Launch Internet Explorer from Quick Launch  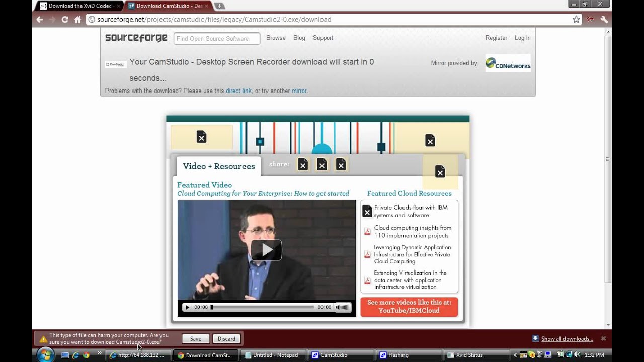pos(76,355)
